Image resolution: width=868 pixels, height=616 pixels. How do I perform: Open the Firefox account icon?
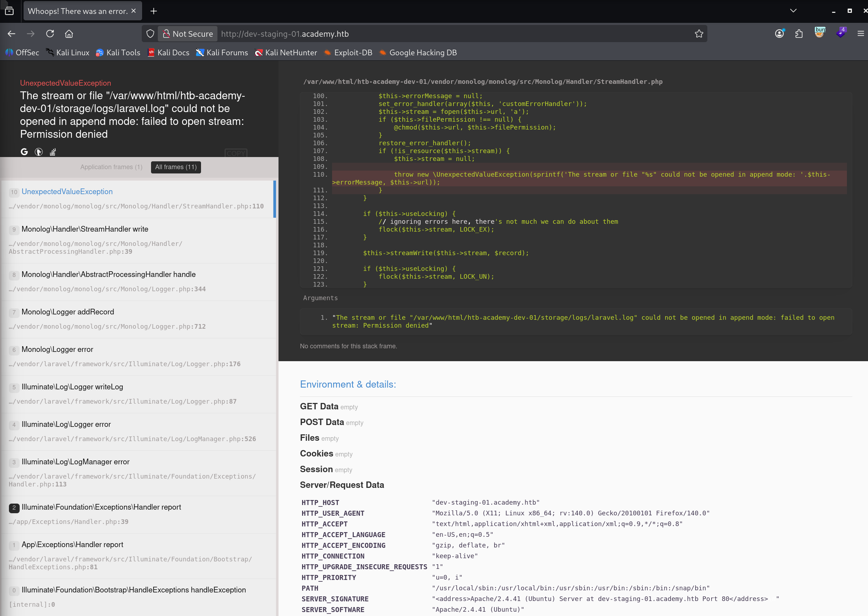(779, 34)
